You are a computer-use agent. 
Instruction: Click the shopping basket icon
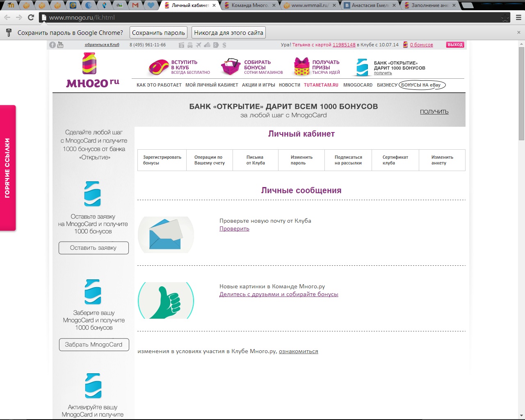tap(231, 67)
